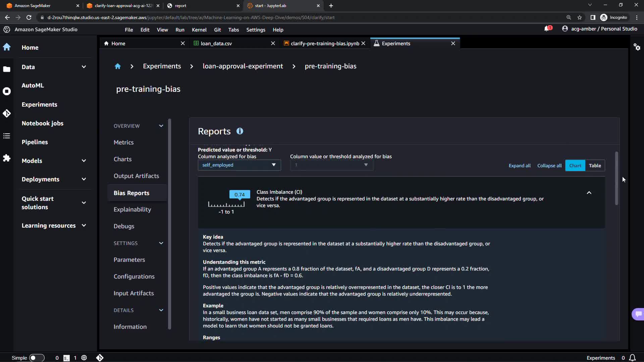Switch report view to Chart

(575, 166)
